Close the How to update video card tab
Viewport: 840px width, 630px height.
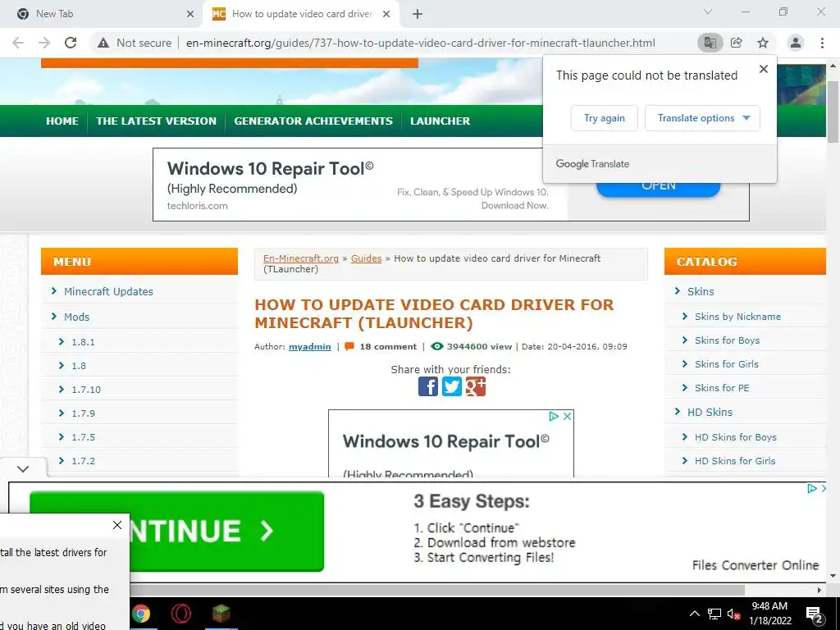click(386, 14)
